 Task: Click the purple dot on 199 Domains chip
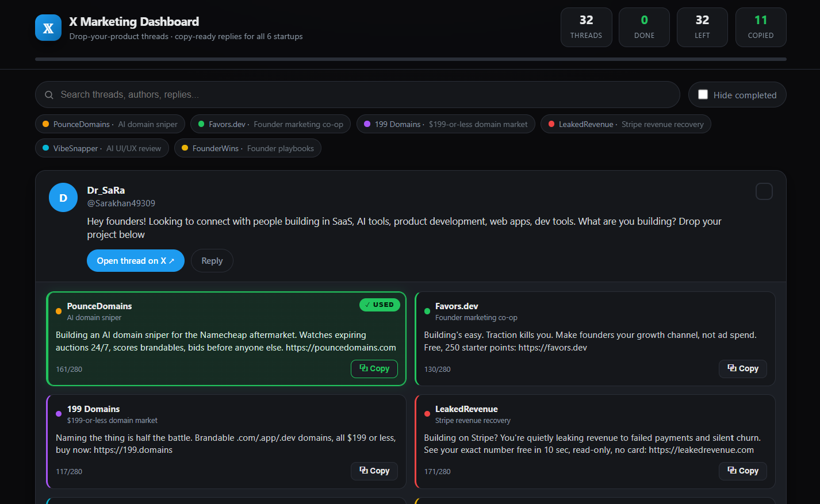click(367, 124)
